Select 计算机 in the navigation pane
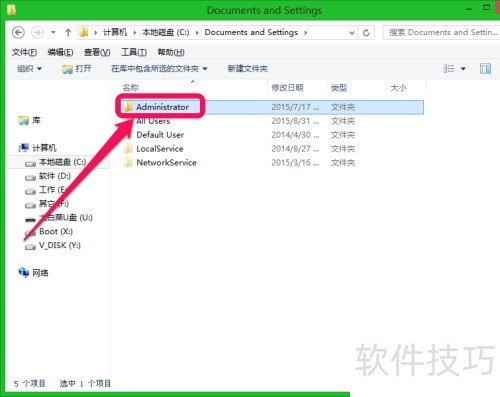 (44, 148)
